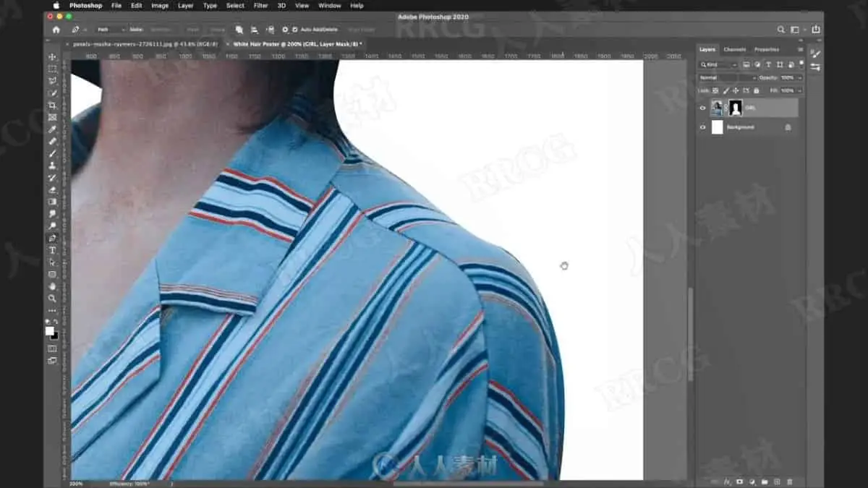Open the Layers panel flyout menu

click(800, 50)
